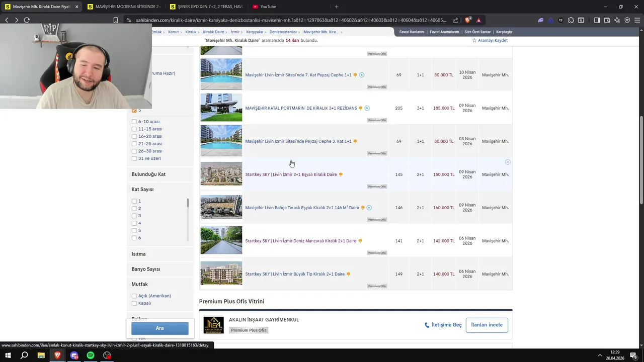This screenshot has height=362, width=644.
Task: Open Karşılaştır menu item
Action: (x=504, y=32)
